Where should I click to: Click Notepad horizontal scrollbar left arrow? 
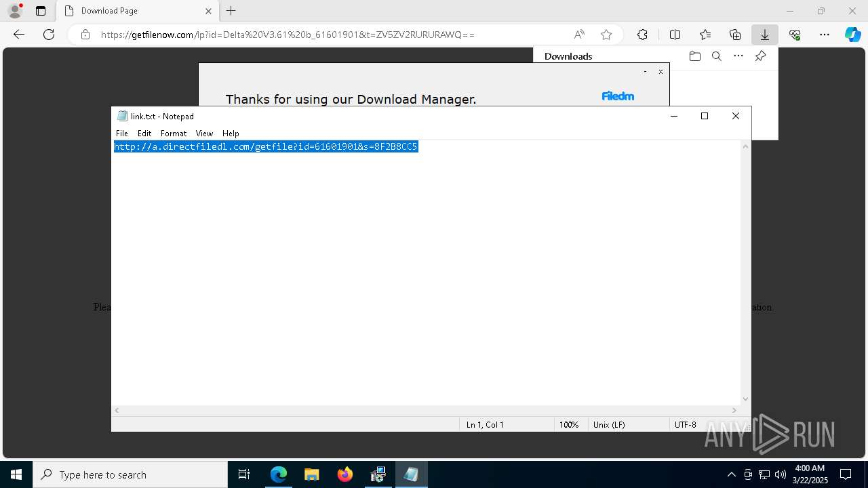click(117, 410)
